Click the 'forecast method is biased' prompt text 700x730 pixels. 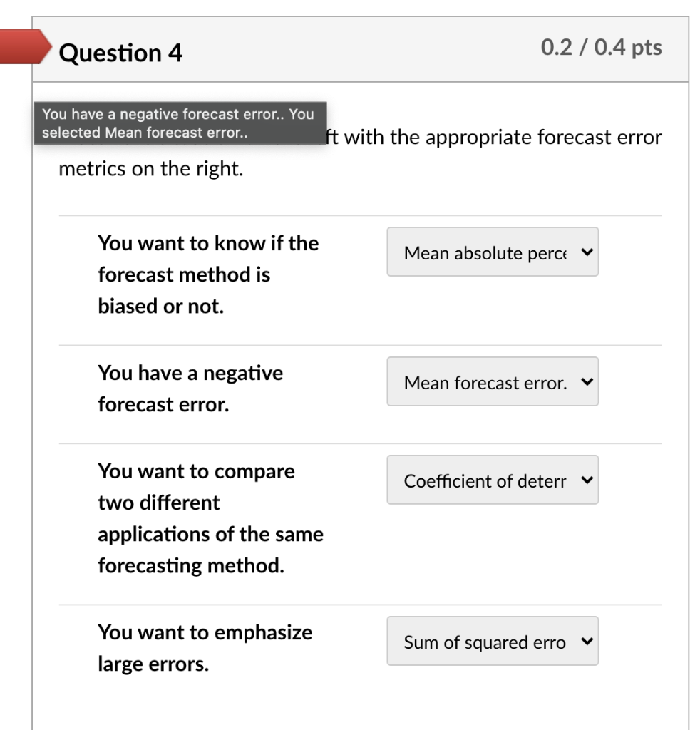[x=207, y=274]
